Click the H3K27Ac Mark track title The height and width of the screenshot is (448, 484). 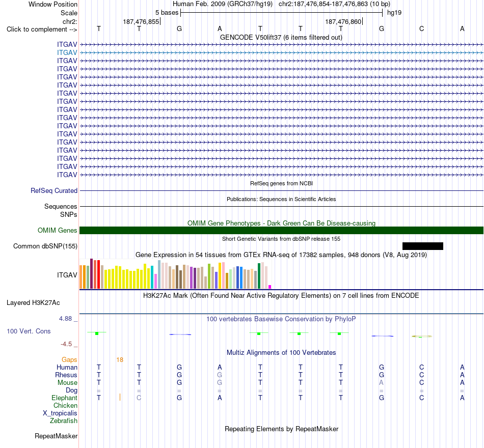pyautogui.click(x=281, y=296)
